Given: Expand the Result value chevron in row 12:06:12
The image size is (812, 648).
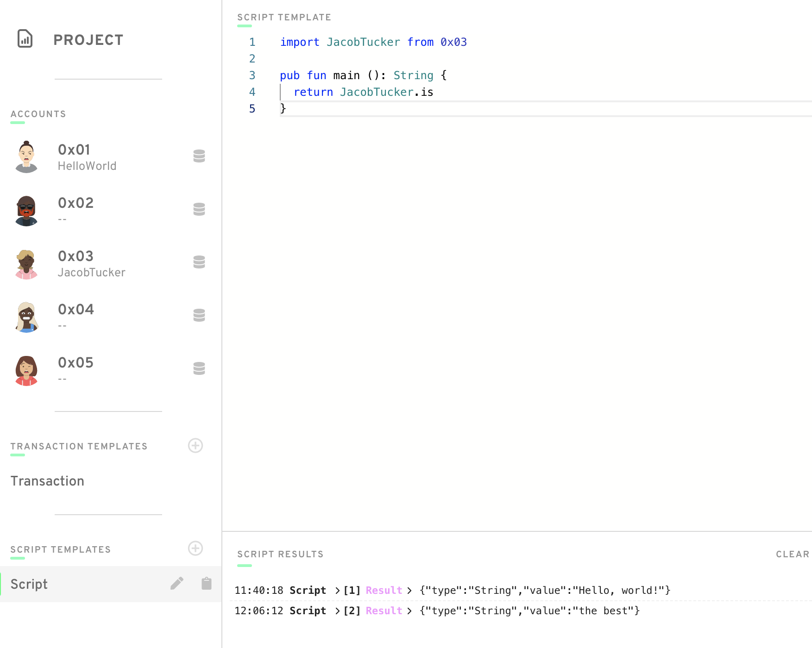Looking at the screenshot, I should pyautogui.click(x=409, y=611).
